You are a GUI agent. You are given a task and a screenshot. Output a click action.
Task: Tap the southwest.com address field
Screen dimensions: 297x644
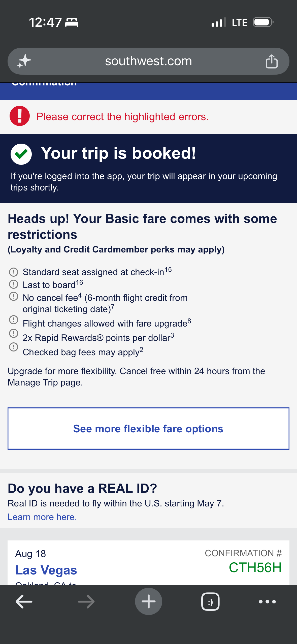(148, 61)
